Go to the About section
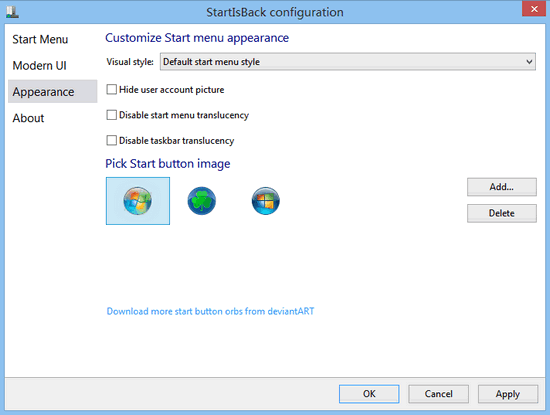 click(x=28, y=118)
